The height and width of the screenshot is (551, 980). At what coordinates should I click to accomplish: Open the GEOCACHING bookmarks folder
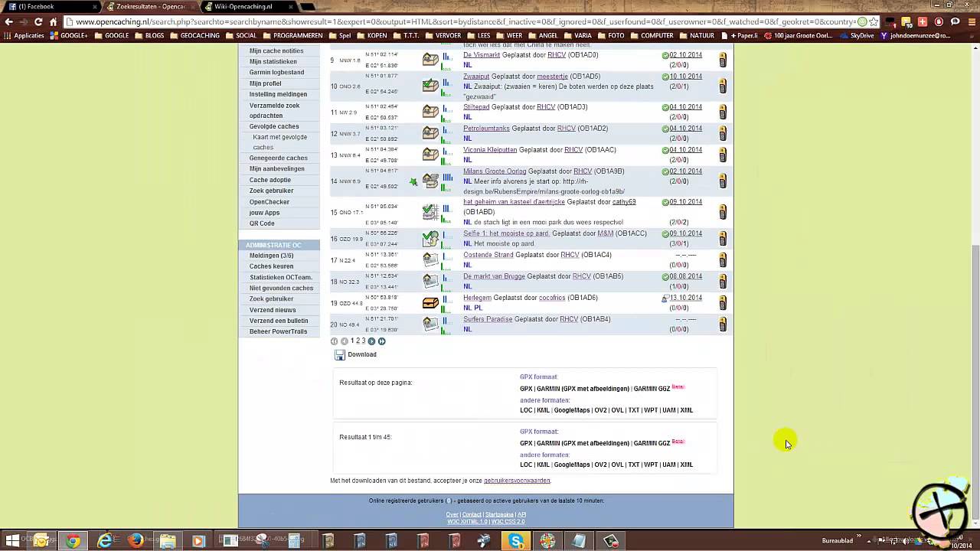(194, 35)
